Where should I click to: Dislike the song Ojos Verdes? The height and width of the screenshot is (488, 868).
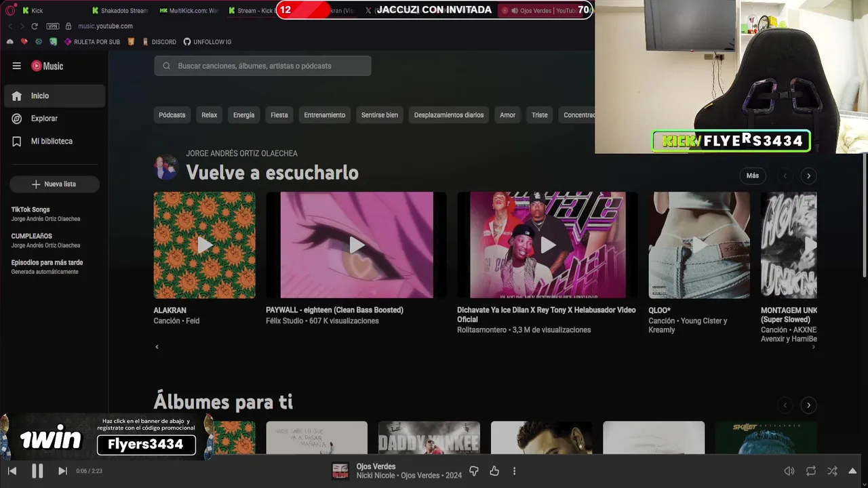pos(474,471)
